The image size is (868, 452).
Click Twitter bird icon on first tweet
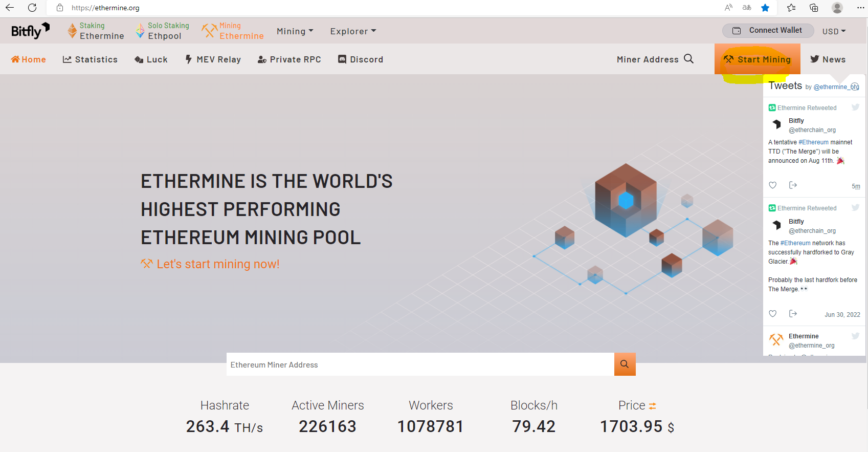click(856, 107)
